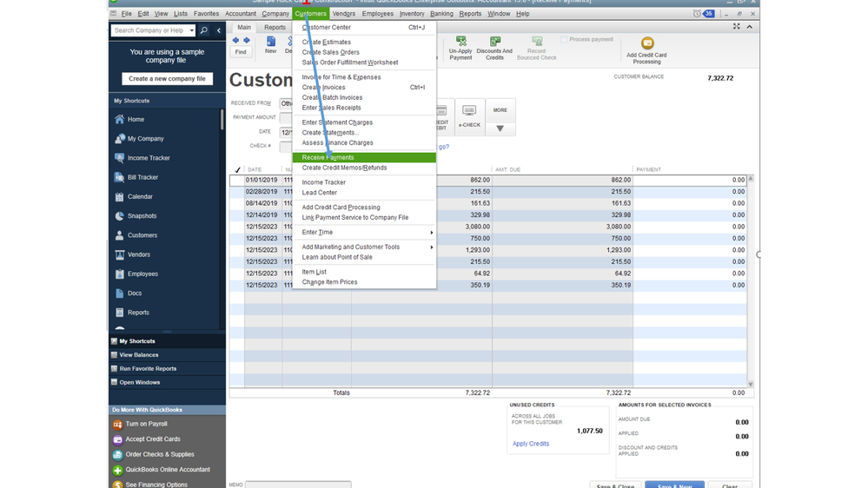
Task: Click the Find button
Action: pos(241,52)
